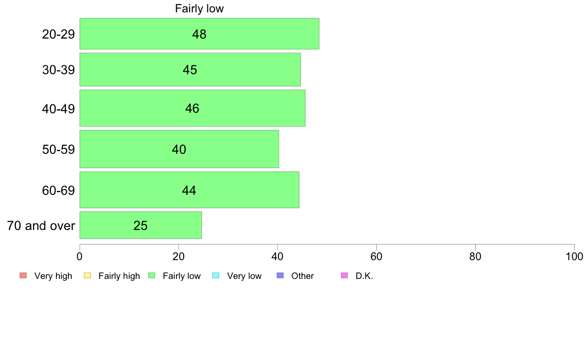Click the Very low legend label
The width and height of the screenshot is (588, 364).
[x=244, y=276]
